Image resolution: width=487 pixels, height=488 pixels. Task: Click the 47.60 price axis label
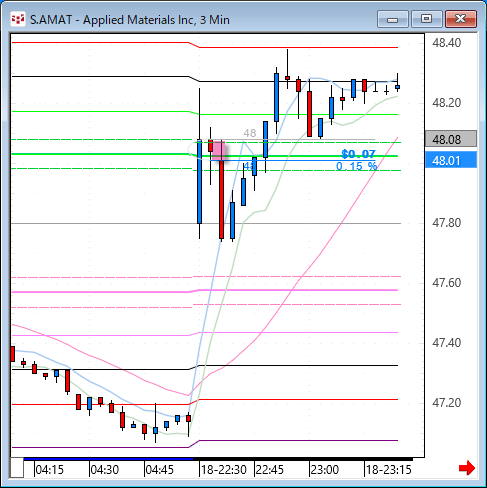(447, 283)
